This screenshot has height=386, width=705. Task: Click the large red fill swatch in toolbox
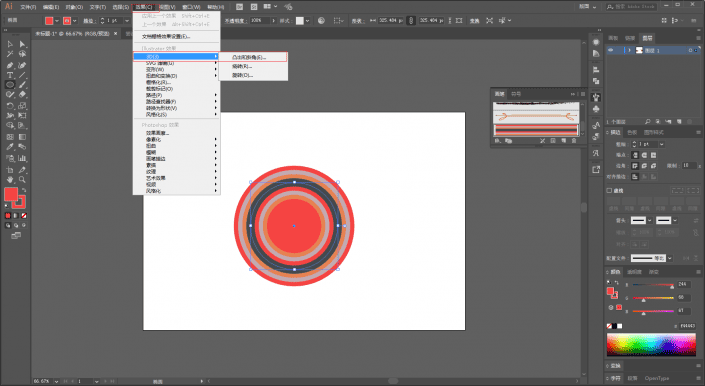(11, 195)
